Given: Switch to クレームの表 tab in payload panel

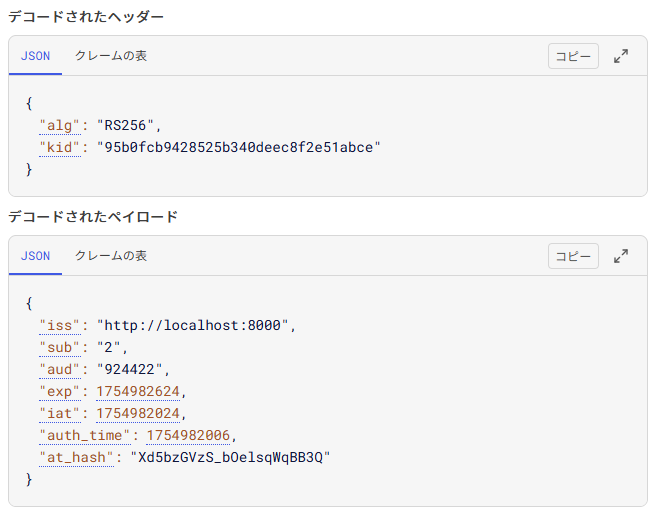Looking at the screenshot, I should (111, 256).
